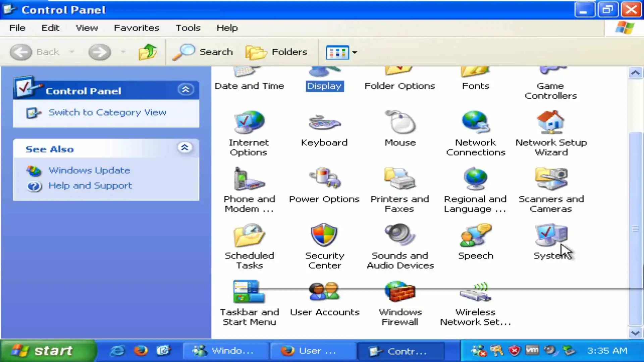This screenshot has height=362, width=644.
Task: Open the Favorites menu
Action: coord(137,28)
